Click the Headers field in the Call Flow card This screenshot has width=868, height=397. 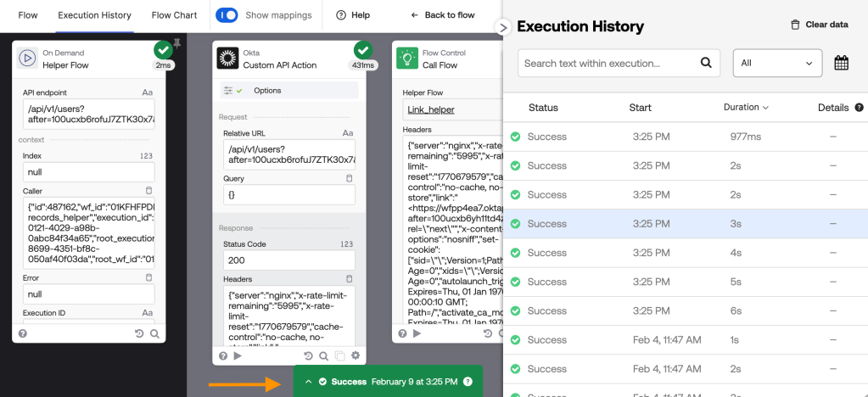(453, 229)
